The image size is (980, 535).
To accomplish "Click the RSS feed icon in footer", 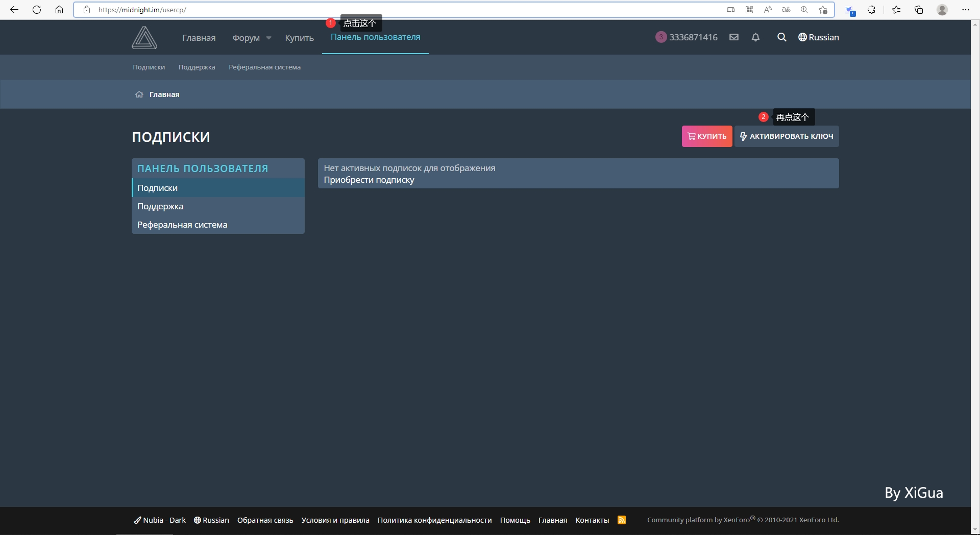I will 621,520.
